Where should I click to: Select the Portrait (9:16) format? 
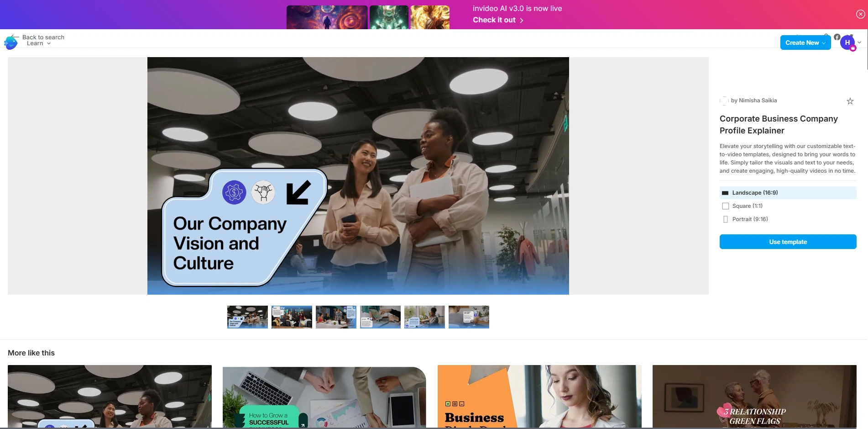pyautogui.click(x=788, y=219)
